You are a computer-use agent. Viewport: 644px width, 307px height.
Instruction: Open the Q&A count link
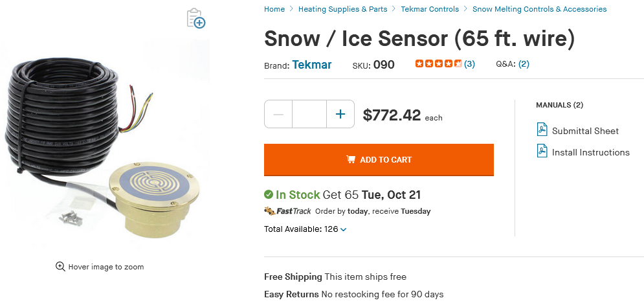pos(524,63)
